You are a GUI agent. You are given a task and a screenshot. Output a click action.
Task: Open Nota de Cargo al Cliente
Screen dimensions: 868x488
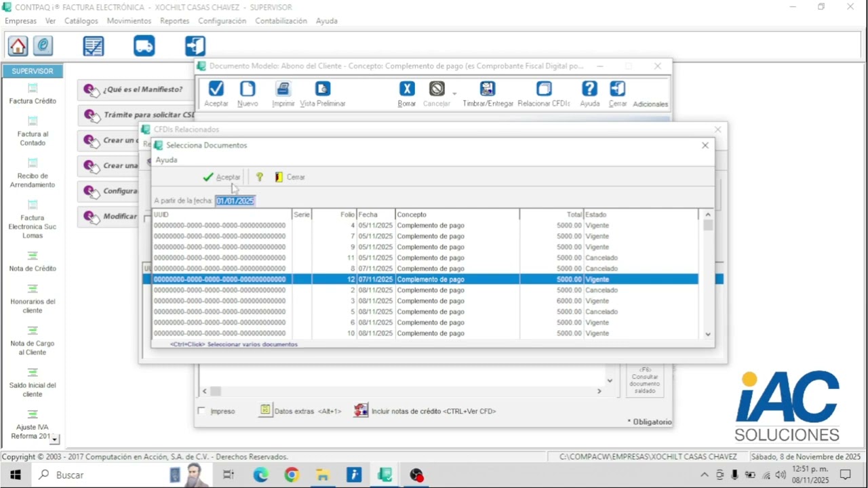(33, 341)
